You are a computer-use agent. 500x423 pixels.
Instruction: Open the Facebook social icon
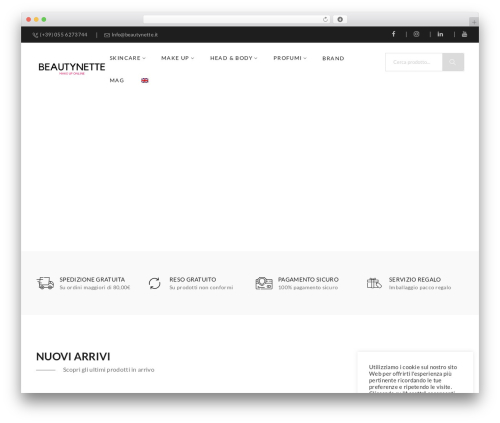393,34
